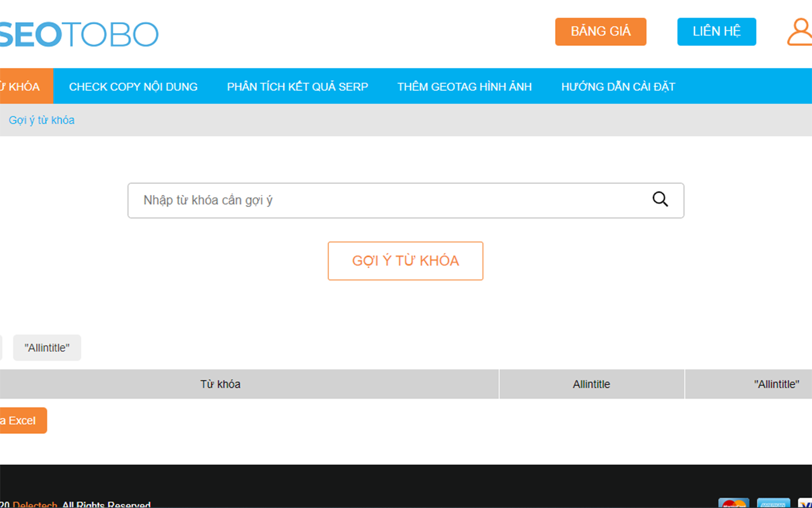Image resolution: width=812 pixels, height=508 pixels.
Task: Select the quoted "Allintitle" filter tab
Action: click(47, 348)
